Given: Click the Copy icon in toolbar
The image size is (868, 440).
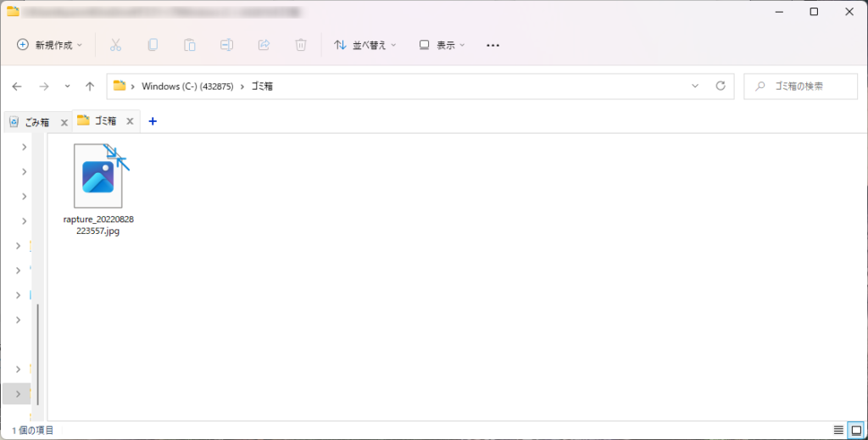Looking at the screenshot, I should pos(153,45).
